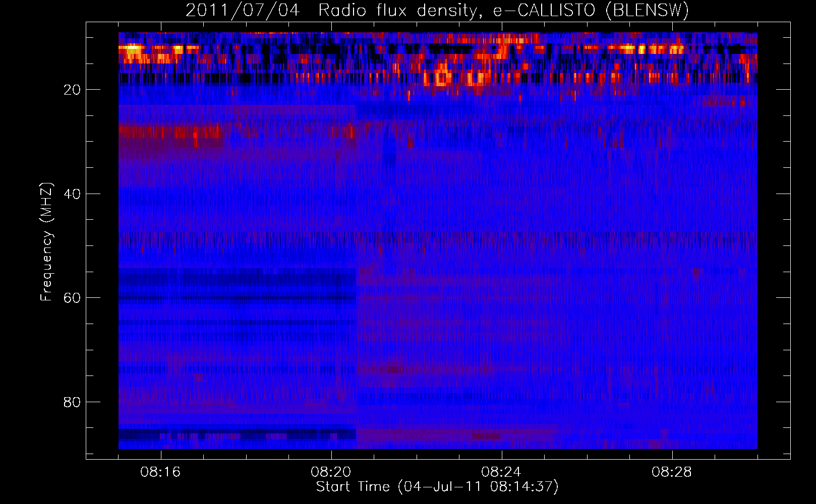
Task: Click the plot title "2011/07/04 Radio flux density, e-CALLISTO (BLENSW)"
Action: pyautogui.click(x=437, y=11)
